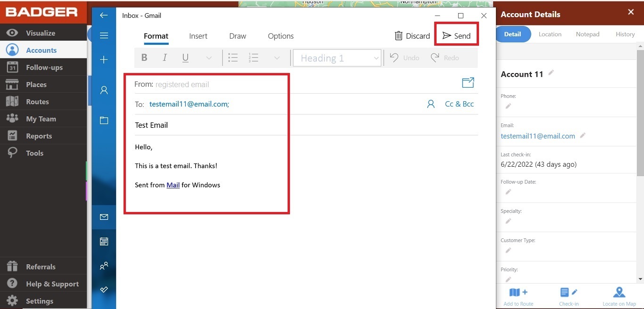Close the Account Details panel

click(631, 13)
